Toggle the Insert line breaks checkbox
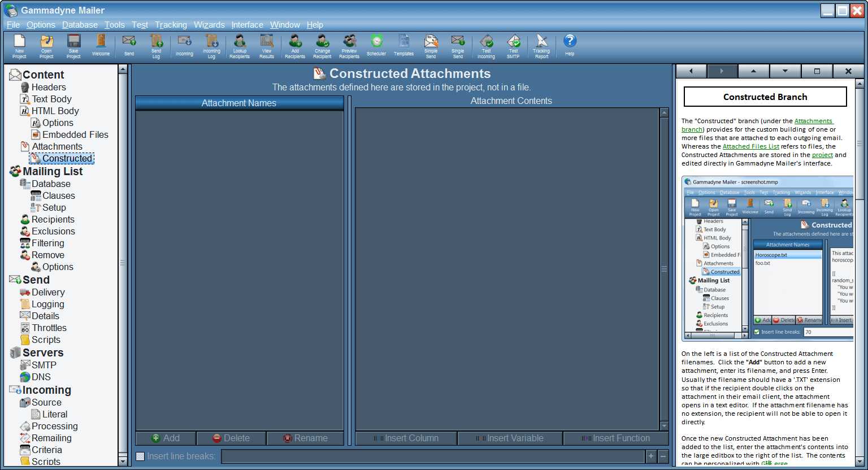This screenshot has height=470, width=868. point(140,456)
